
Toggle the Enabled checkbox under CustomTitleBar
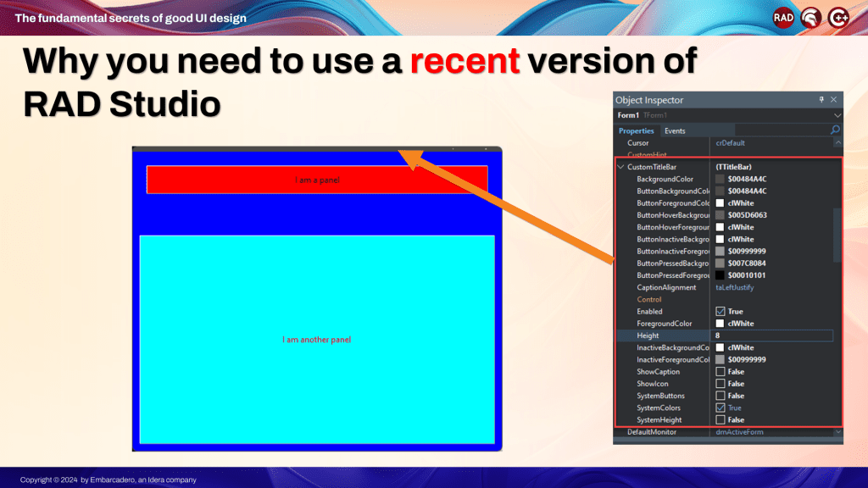721,312
